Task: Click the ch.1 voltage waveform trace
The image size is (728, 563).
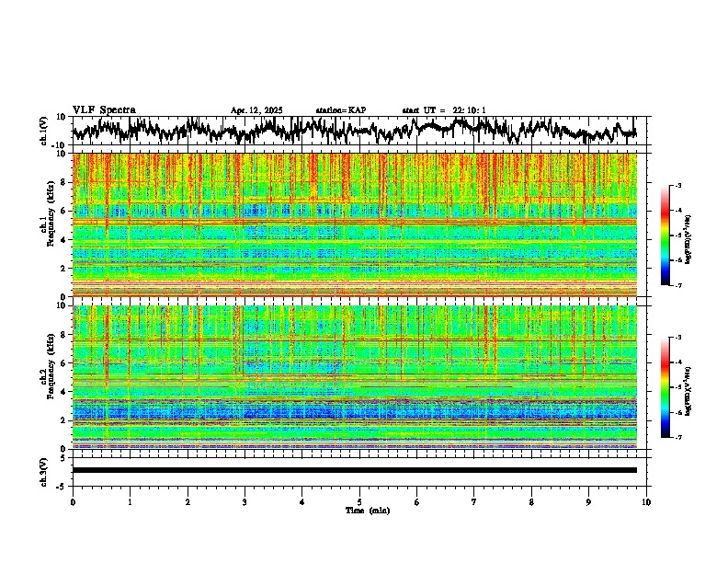Action: point(354,130)
